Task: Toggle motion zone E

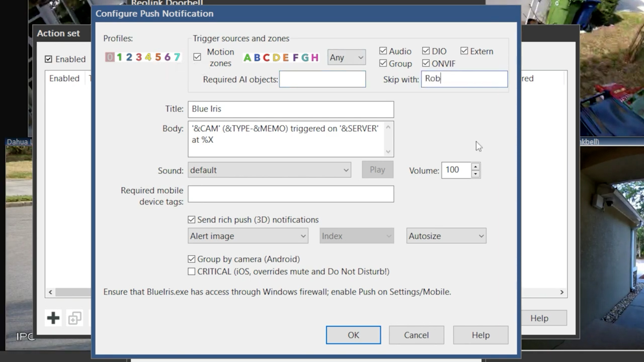Action: coord(286,58)
